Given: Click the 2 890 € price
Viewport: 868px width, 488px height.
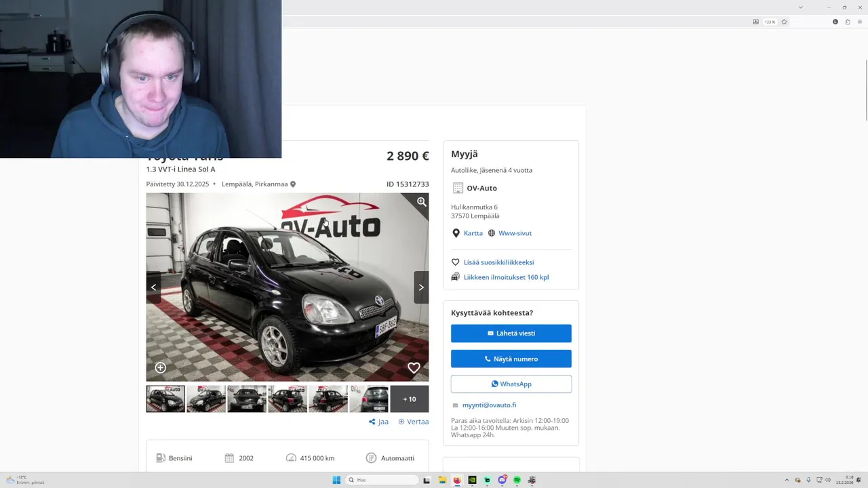Looking at the screenshot, I should pyautogui.click(x=408, y=156).
